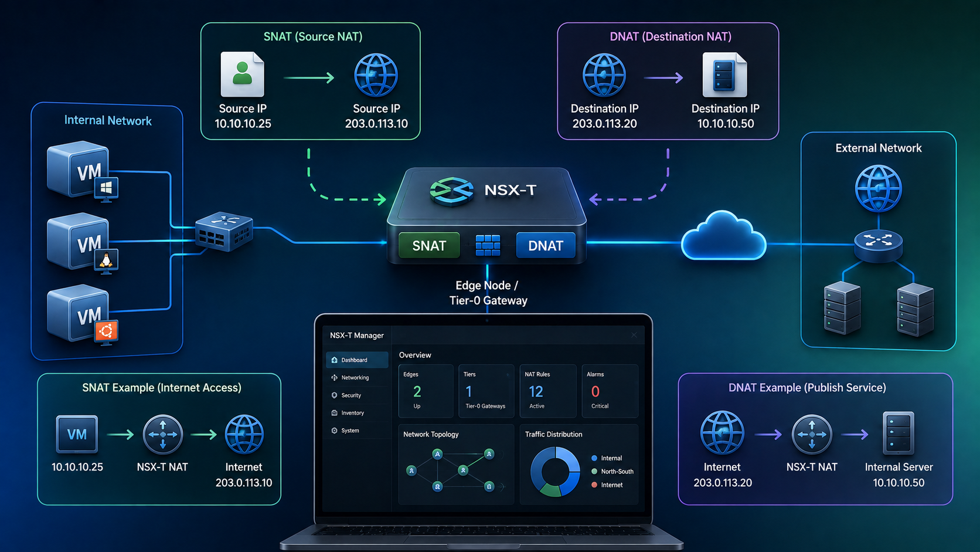
Task: Open the Alarms card showing 0 Critical
Action: point(610,391)
